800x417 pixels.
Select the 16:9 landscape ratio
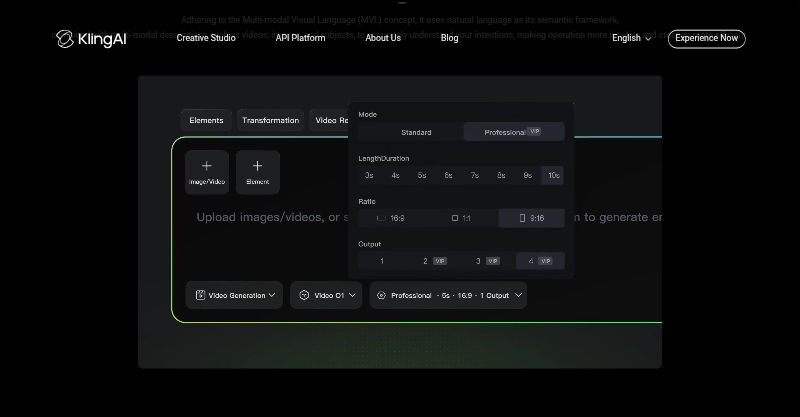point(392,218)
